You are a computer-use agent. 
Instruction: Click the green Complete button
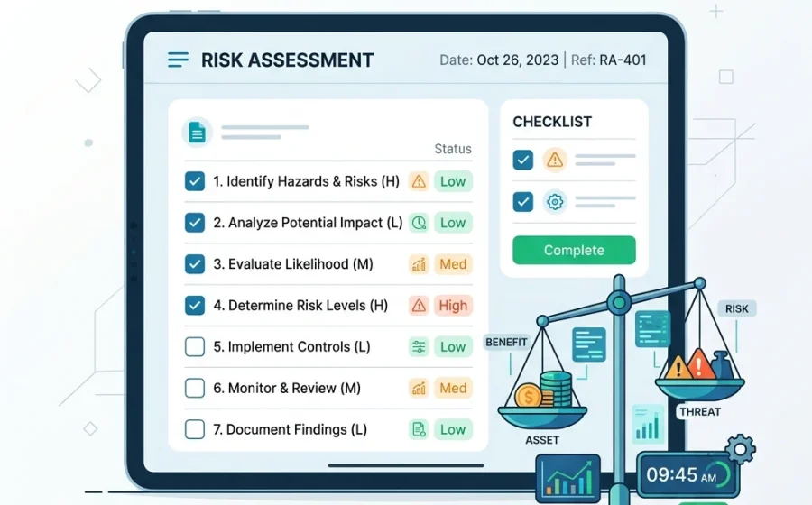tap(575, 251)
